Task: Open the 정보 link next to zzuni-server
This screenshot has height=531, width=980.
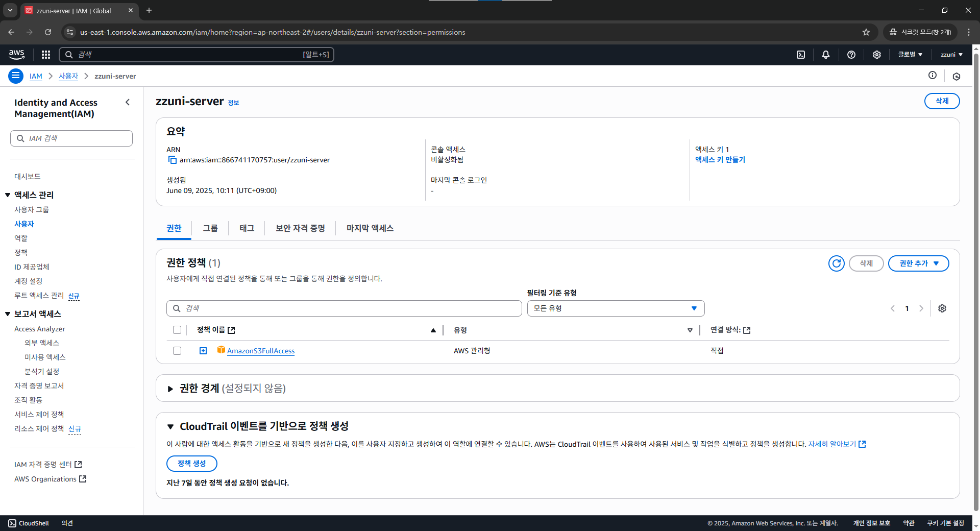Action: pos(233,103)
